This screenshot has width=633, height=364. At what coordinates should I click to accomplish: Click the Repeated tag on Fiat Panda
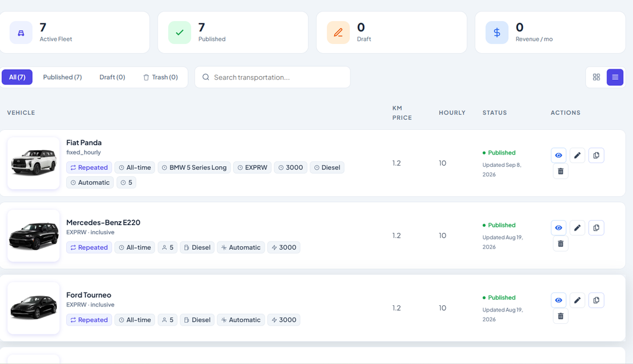tap(89, 167)
